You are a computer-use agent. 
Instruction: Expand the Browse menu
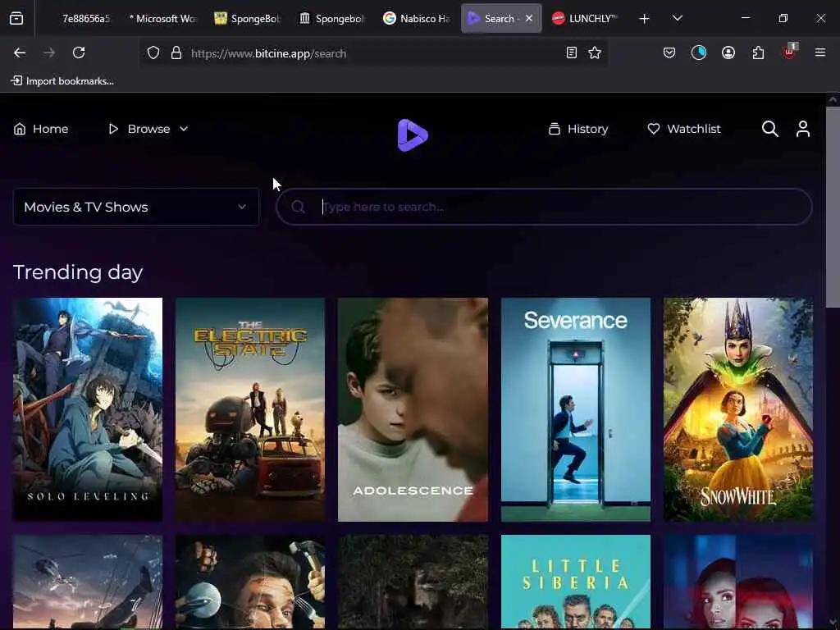[x=148, y=129]
